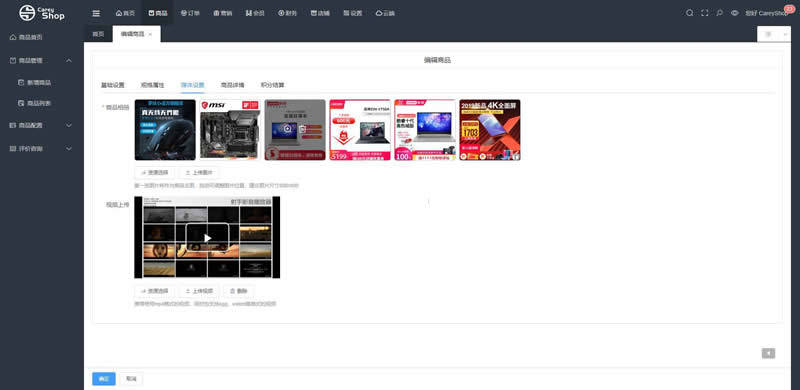Click the gray laptop photo with zoom icon
800x390 pixels.
[x=295, y=130]
